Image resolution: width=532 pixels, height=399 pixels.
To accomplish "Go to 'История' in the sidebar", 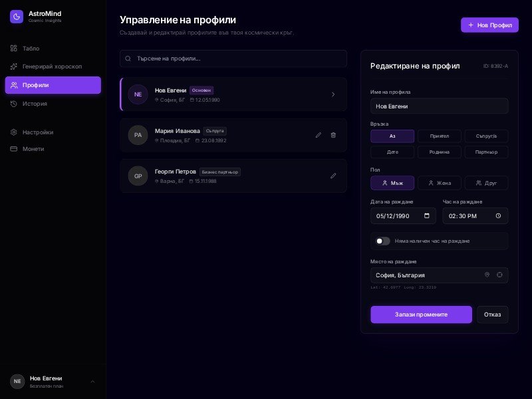I will 35,104.
